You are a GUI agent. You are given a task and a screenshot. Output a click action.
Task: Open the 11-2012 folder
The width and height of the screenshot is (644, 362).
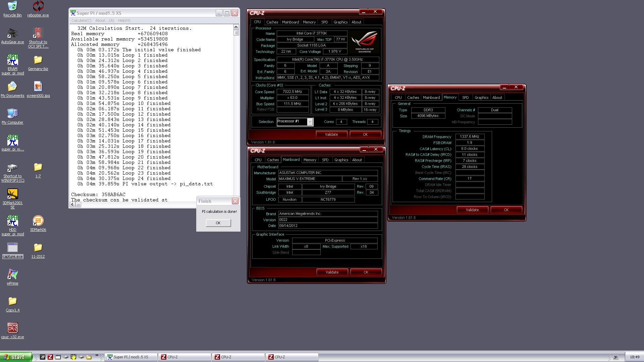pos(38,250)
